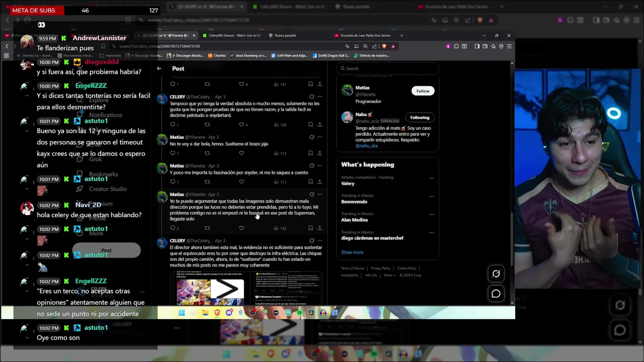Follow Matías @Yitaneta

click(423, 91)
